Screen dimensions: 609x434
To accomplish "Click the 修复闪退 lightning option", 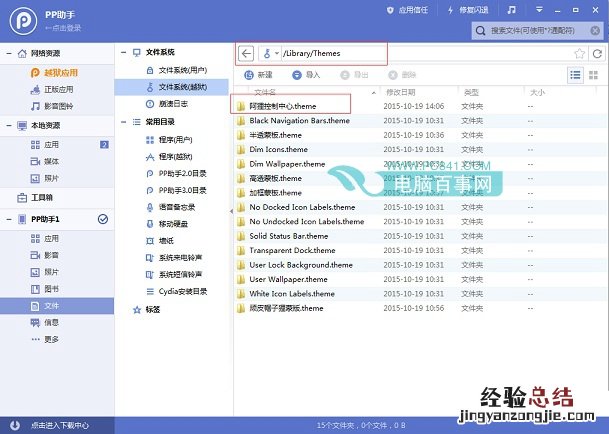I will 468,10.
